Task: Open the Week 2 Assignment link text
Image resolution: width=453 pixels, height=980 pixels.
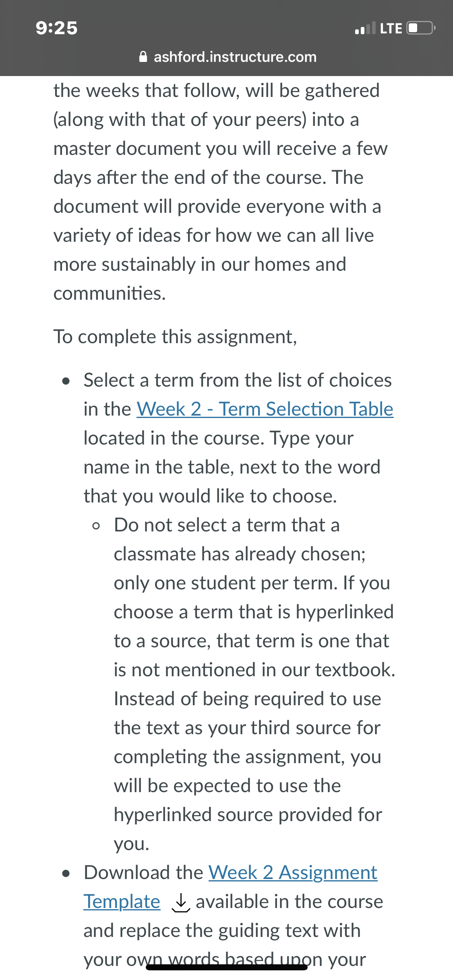Action: click(x=293, y=873)
